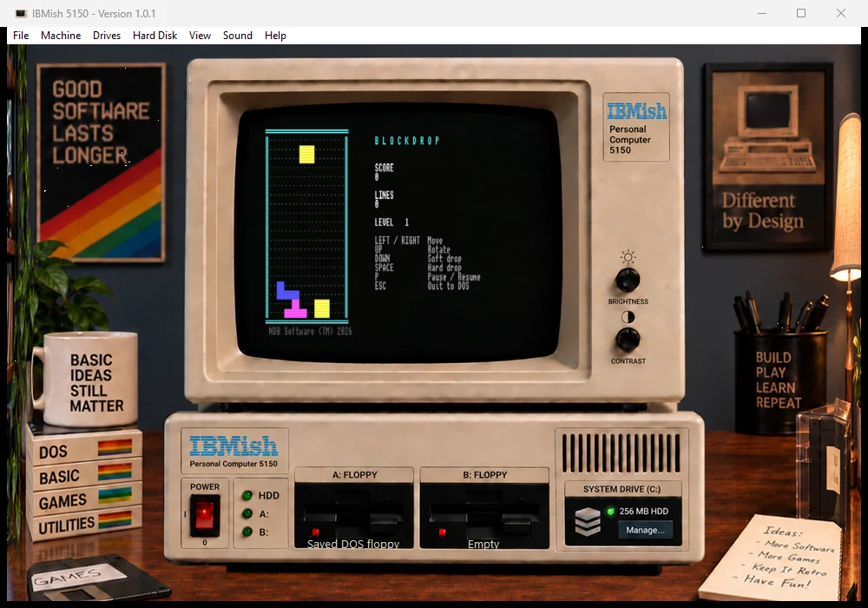868x608 pixels.
Task: Maximize the IBMish 5150 window
Action: [x=801, y=13]
